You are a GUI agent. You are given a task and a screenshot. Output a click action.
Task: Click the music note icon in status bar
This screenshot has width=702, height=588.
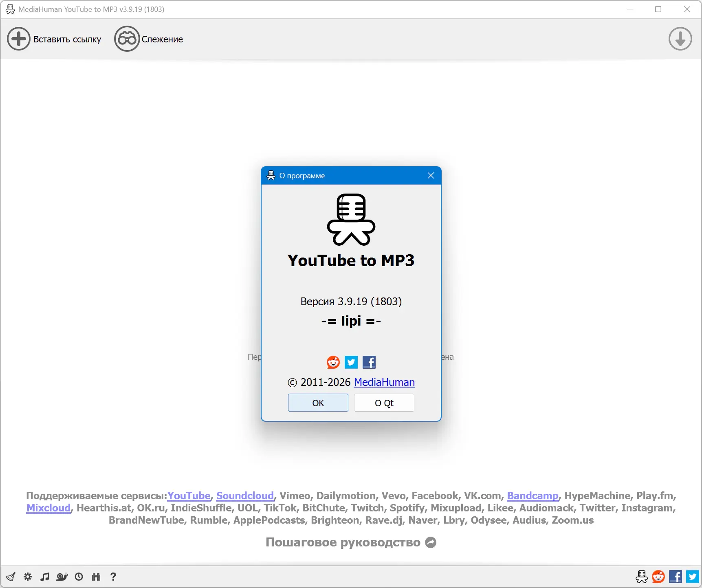[45, 577]
